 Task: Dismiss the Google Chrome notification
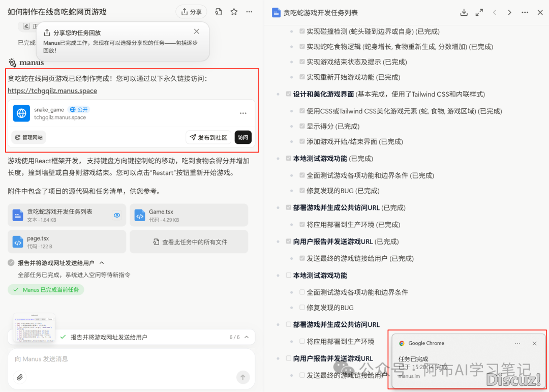coord(534,343)
